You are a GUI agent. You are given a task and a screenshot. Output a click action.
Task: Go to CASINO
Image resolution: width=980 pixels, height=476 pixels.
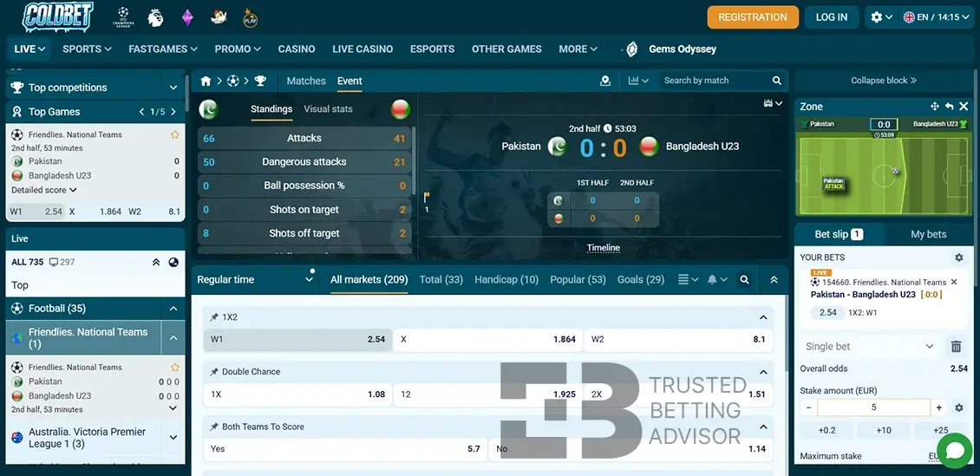(x=297, y=49)
